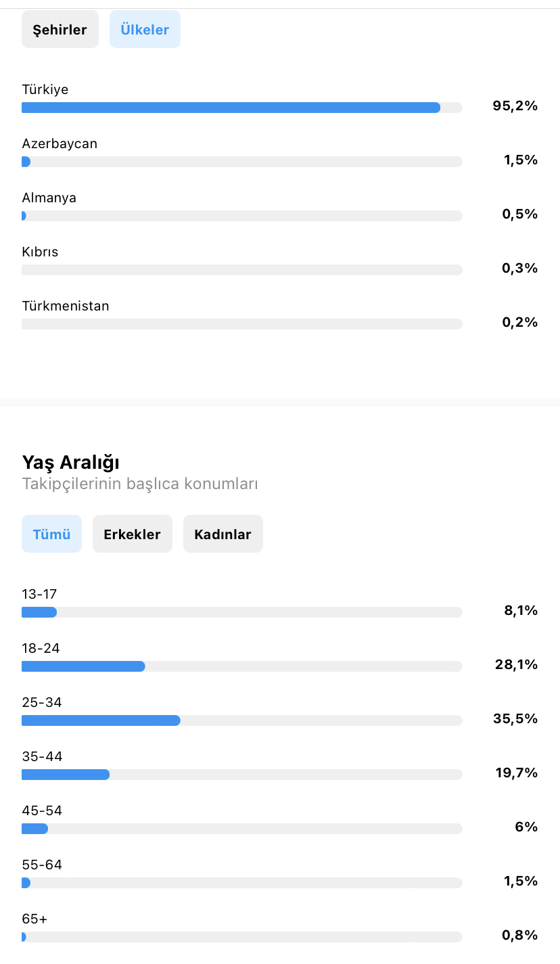Select the Ülkeler tab

[x=145, y=29]
